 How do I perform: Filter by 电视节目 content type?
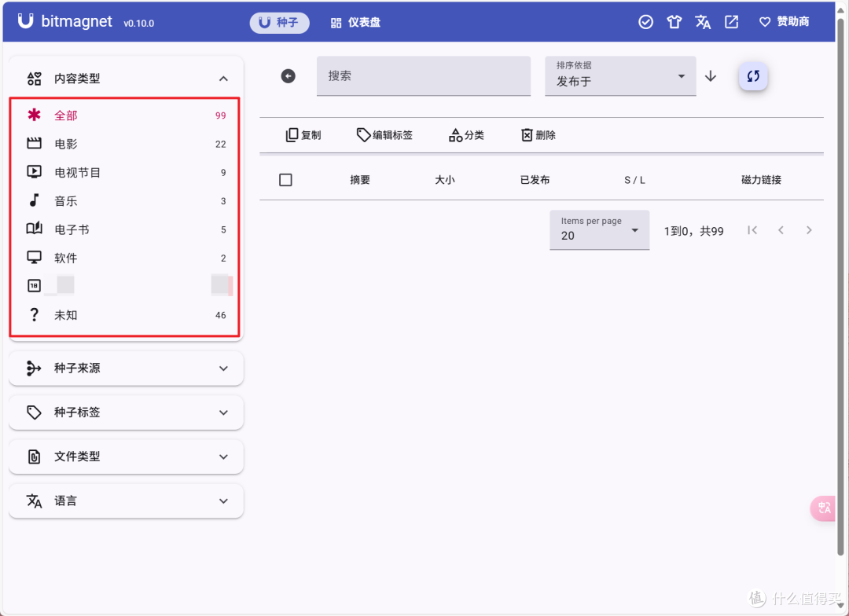point(126,173)
